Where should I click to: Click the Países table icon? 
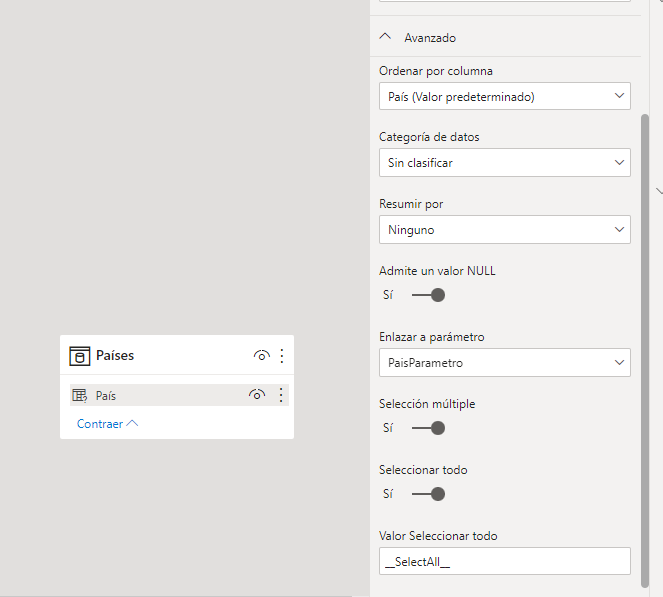[x=79, y=356]
